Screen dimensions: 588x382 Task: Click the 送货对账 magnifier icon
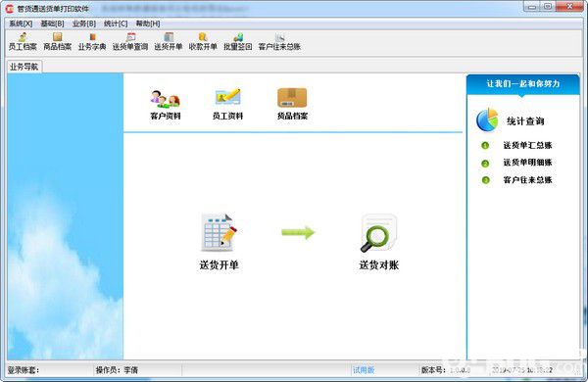click(378, 233)
